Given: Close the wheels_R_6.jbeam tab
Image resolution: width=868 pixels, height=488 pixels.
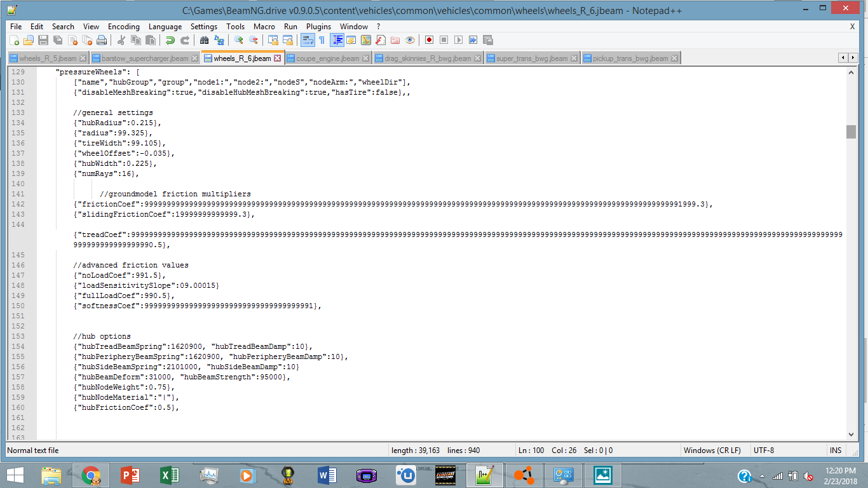Looking at the screenshot, I should (x=278, y=58).
